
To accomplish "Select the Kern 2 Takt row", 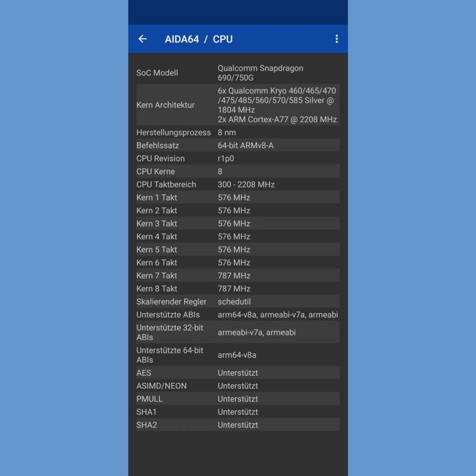I will [x=238, y=211].
